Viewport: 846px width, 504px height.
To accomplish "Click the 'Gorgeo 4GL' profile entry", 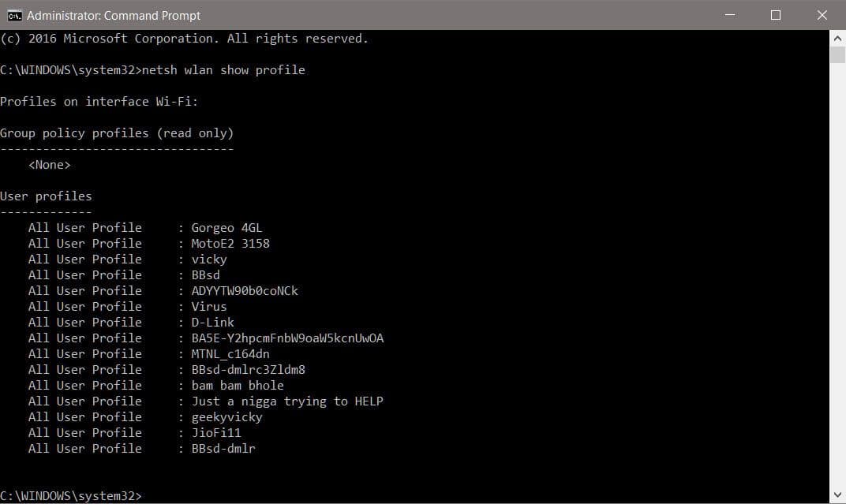I will [225, 227].
